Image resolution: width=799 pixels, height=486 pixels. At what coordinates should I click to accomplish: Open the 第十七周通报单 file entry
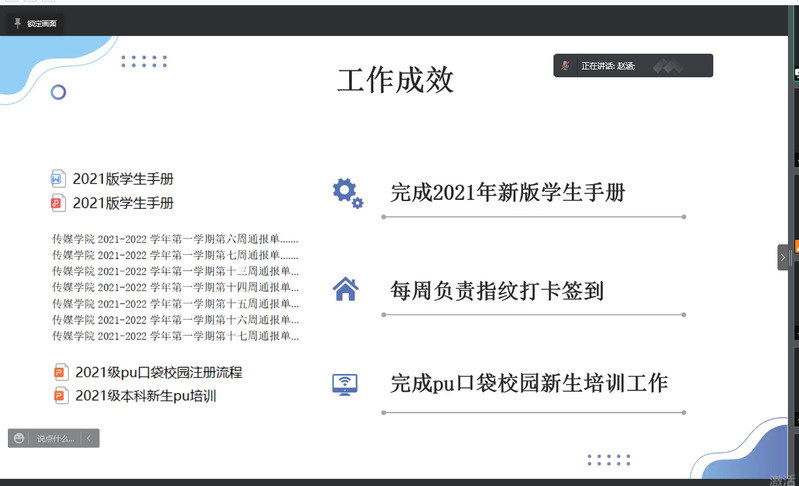point(175,336)
